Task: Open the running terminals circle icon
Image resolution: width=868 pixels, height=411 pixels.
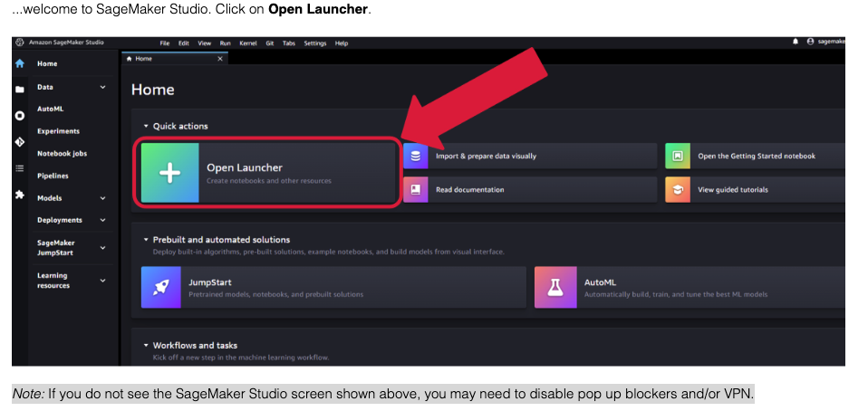Action: pos(19,116)
